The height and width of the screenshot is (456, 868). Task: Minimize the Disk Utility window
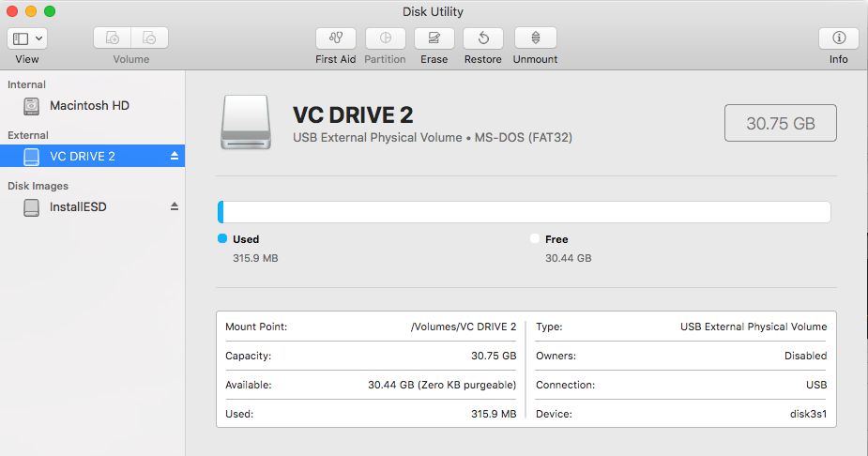31,11
